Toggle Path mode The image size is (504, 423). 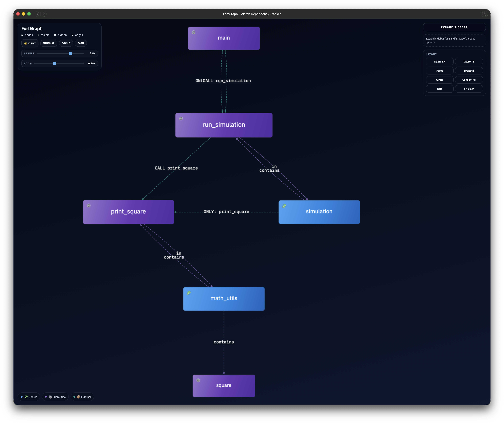pos(81,43)
